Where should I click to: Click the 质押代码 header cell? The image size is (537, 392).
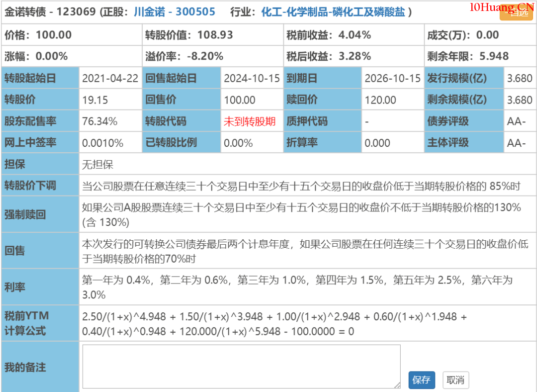[x=322, y=121]
